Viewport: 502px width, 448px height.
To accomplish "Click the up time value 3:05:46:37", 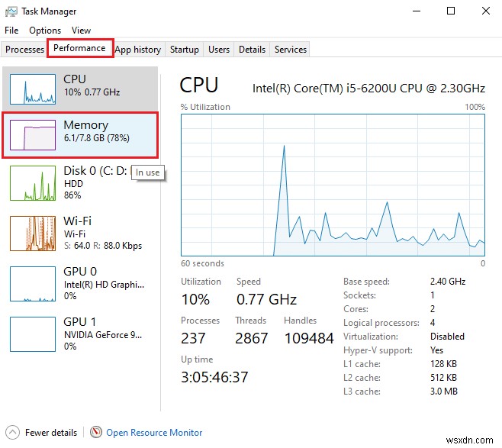I will (x=214, y=377).
